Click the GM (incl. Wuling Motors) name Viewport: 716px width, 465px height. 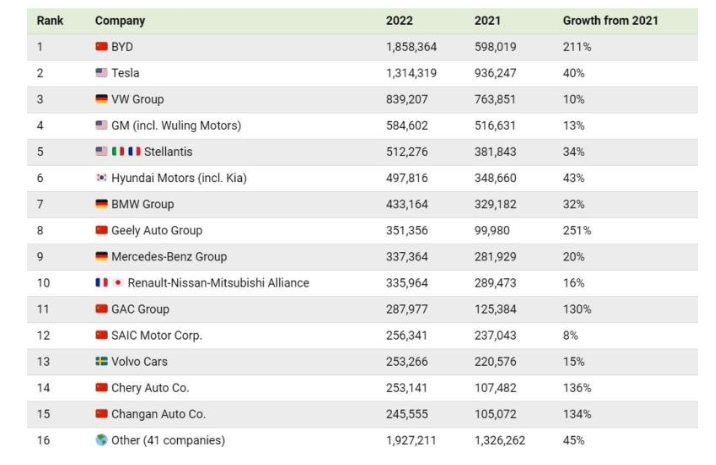click(176, 126)
